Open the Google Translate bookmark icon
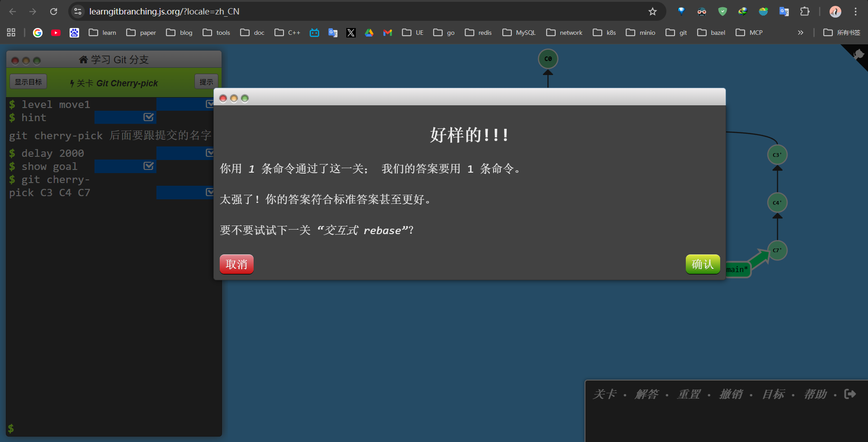 (x=333, y=33)
